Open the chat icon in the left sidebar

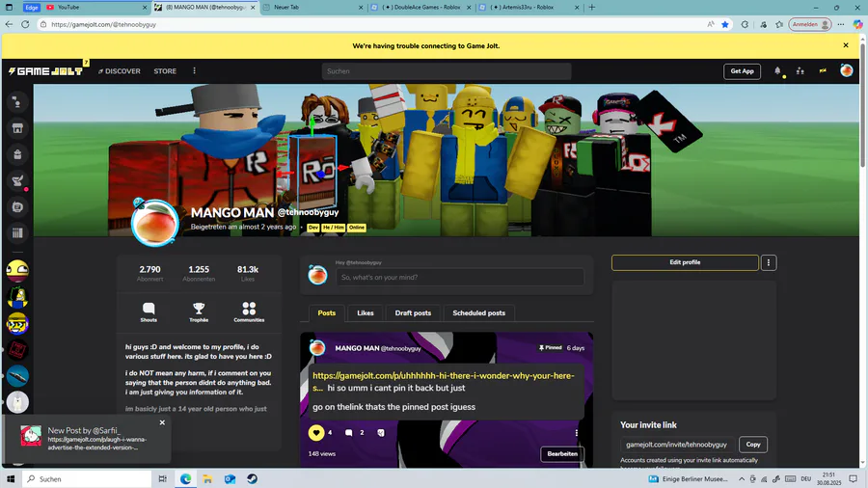point(17,206)
